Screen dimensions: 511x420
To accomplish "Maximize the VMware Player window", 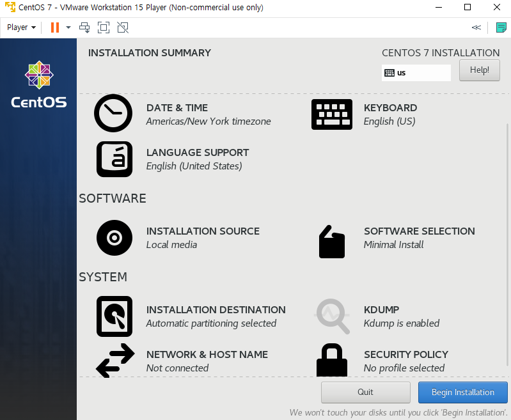I will (468, 7).
